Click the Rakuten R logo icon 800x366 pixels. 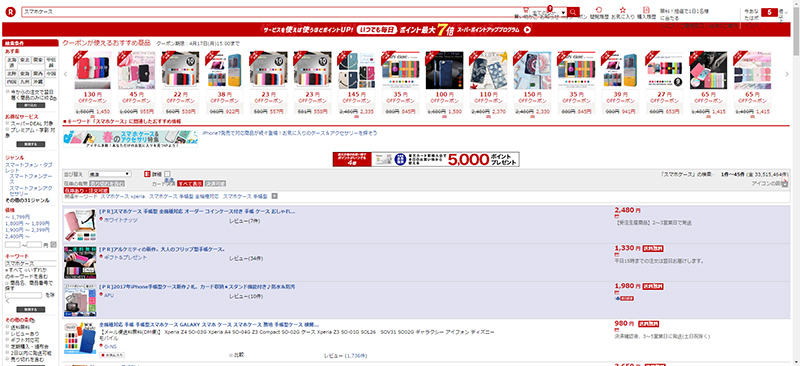9,12
